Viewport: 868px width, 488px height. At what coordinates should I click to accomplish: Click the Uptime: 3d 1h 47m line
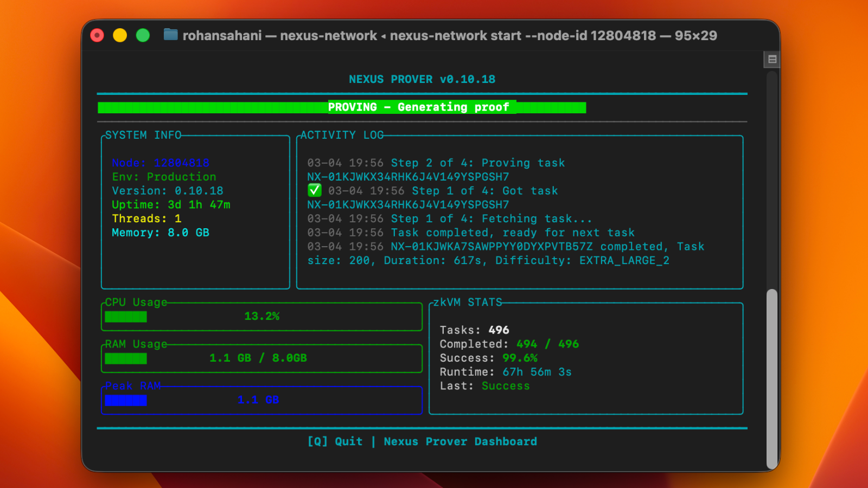point(171,205)
